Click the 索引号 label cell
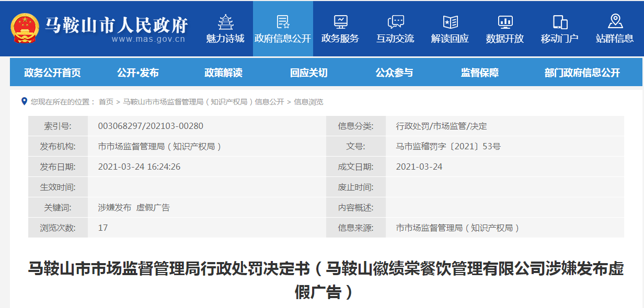 (x=57, y=126)
